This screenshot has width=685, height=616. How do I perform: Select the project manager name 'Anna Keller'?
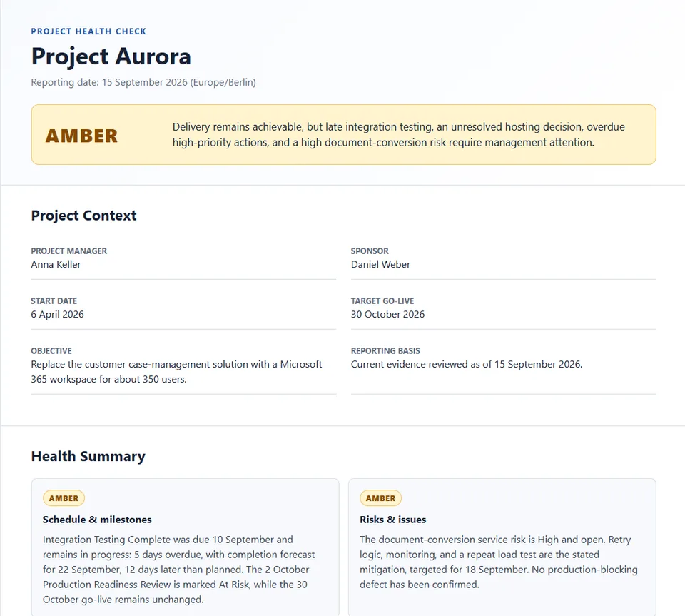tap(56, 264)
